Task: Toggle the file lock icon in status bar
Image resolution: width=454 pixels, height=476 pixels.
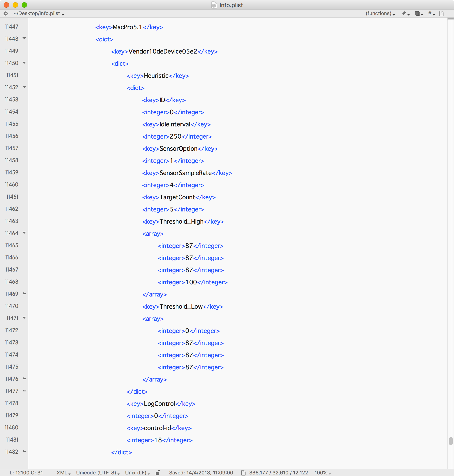Action: pos(157,472)
